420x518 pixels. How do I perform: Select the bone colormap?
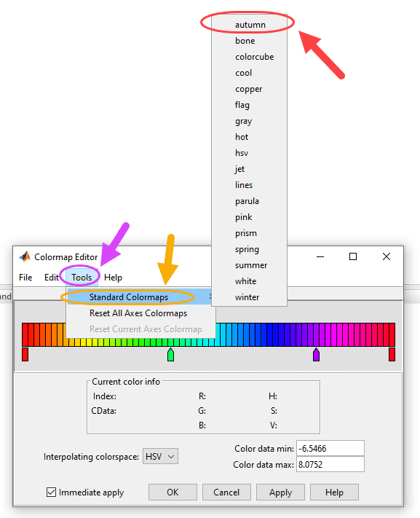tap(249, 41)
